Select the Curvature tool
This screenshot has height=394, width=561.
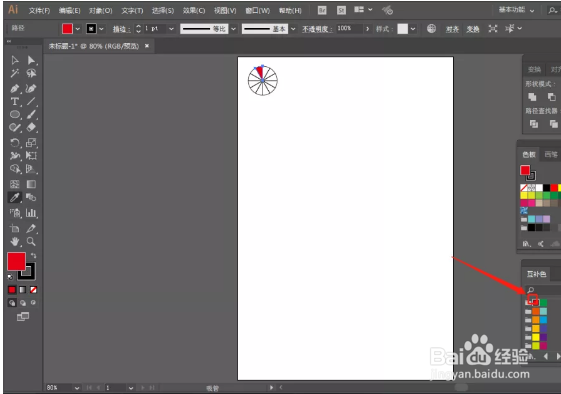click(31, 88)
